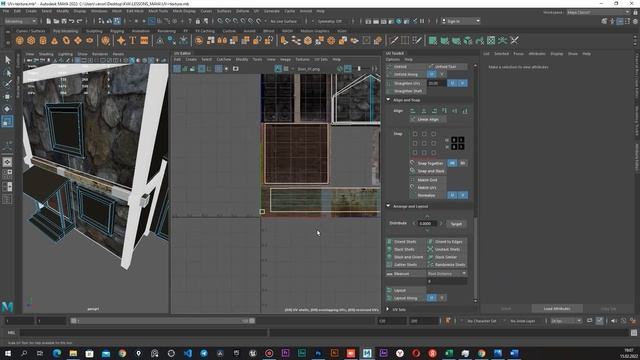Click the time slider range bar
The height and width of the screenshot is (360, 640).
pyautogui.click(x=162, y=321)
